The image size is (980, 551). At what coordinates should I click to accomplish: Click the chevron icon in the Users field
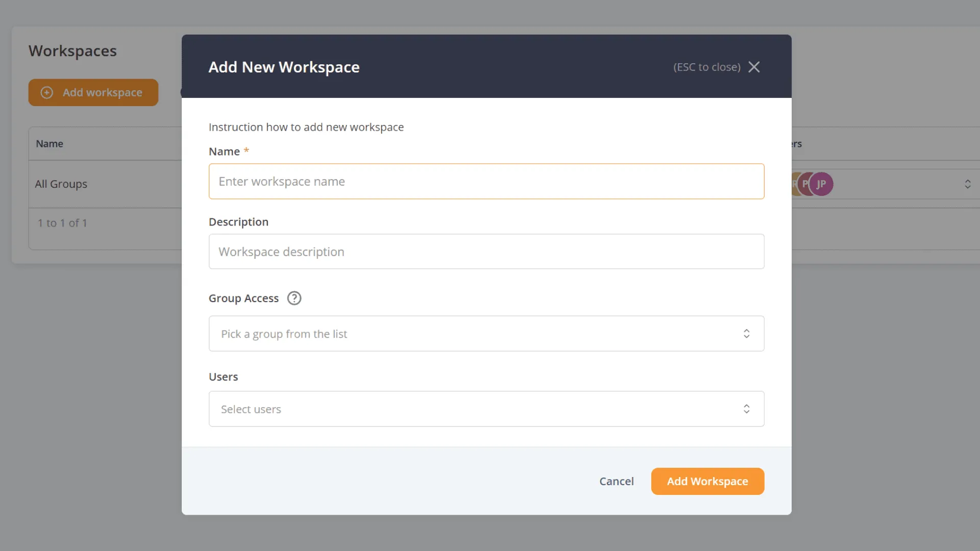coord(746,409)
